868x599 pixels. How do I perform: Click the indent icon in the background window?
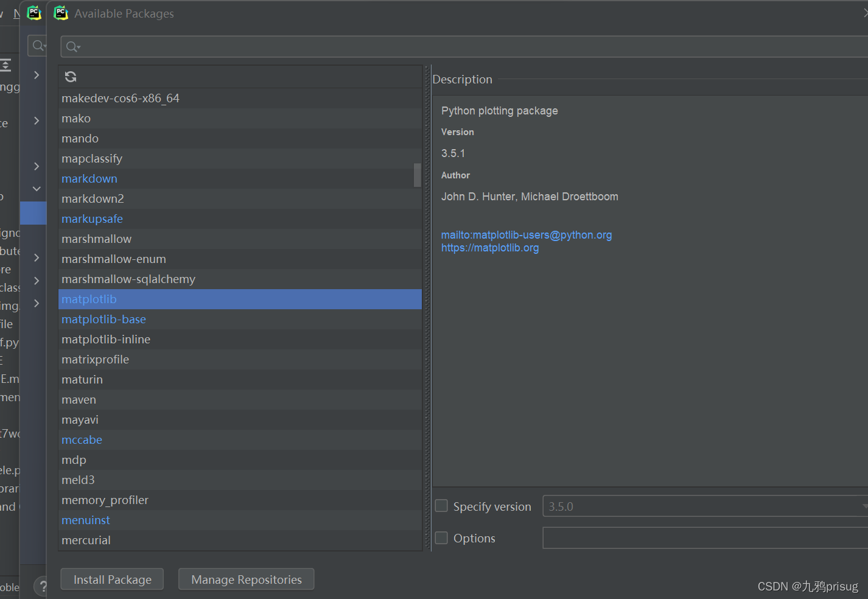click(5, 65)
